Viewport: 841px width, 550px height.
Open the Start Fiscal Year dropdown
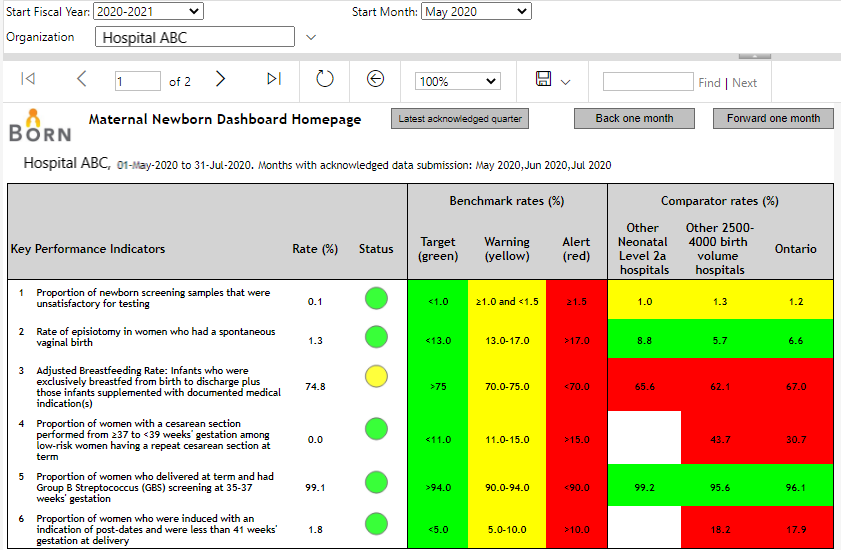pyautogui.click(x=147, y=12)
